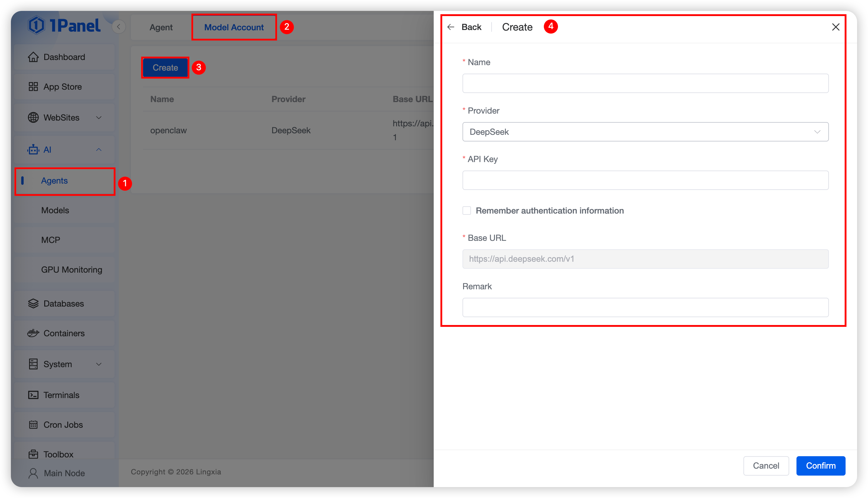Expand the WebSites menu chevron
The width and height of the screenshot is (868, 498).
99,118
